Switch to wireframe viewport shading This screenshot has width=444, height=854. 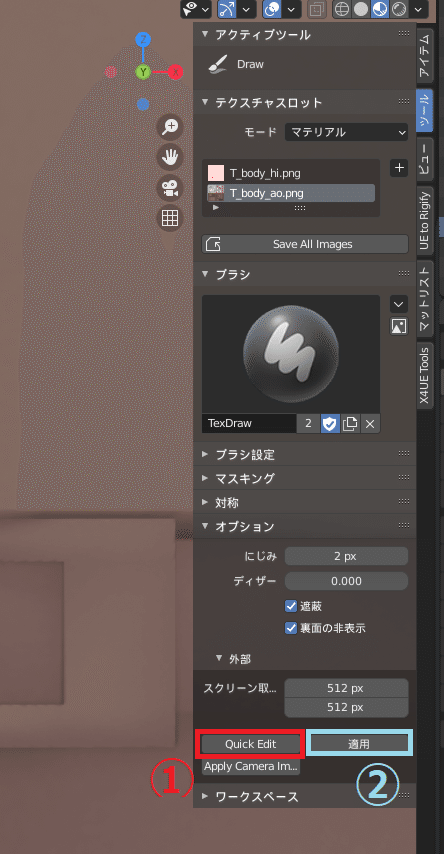tap(342, 9)
